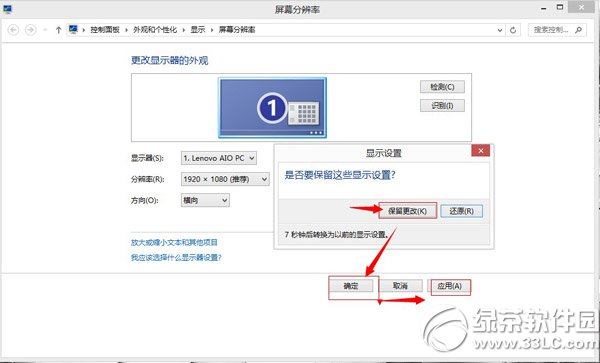Open the 方向 横向 orientation dropdown
The image size is (600, 363).
click(x=205, y=200)
